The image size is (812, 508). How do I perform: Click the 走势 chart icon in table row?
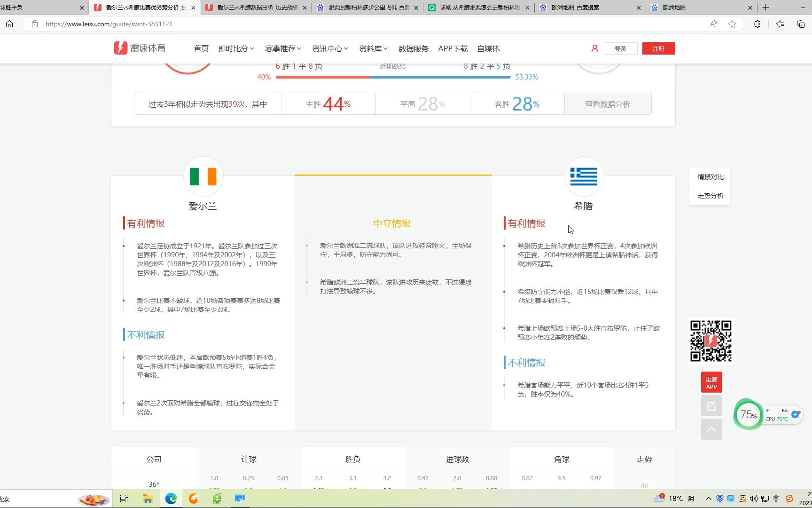(644, 485)
